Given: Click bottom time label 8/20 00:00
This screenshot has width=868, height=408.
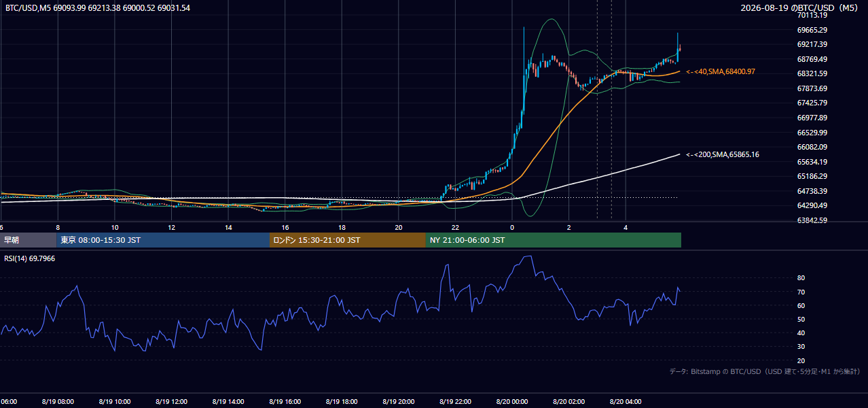Looking at the screenshot, I should point(512,402).
